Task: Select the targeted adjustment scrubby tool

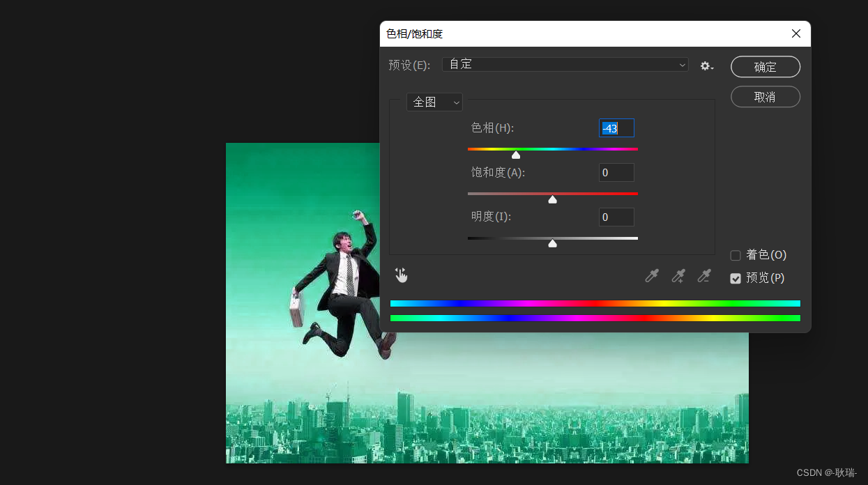Action: (x=401, y=275)
